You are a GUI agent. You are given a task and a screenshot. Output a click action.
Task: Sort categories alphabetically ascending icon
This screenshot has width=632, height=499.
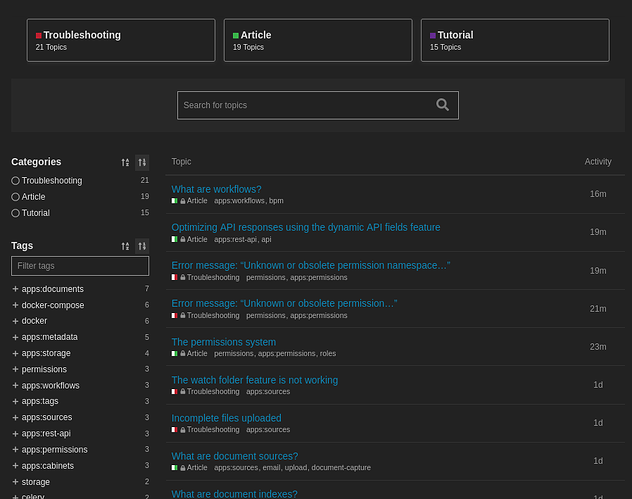point(125,162)
